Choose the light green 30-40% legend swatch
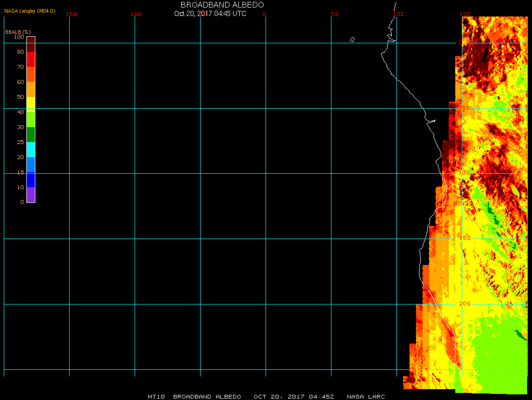This screenshot has width=532, height=400. pos(31,120)
